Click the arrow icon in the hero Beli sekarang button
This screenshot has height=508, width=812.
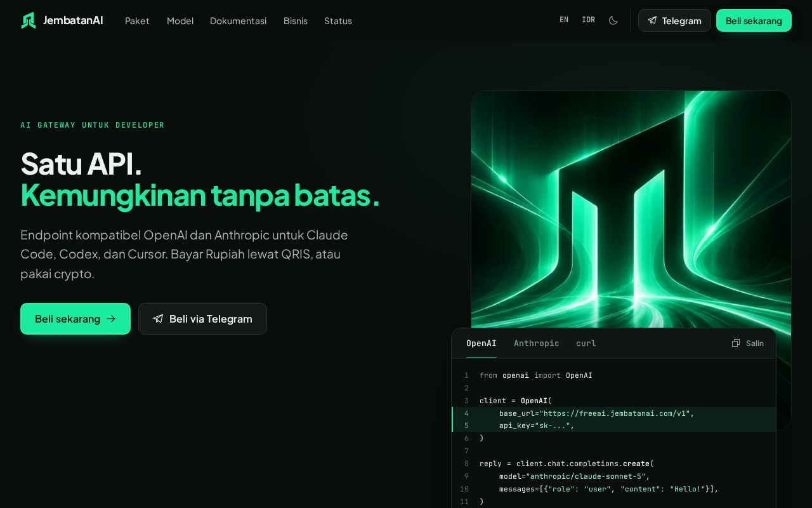111,319
